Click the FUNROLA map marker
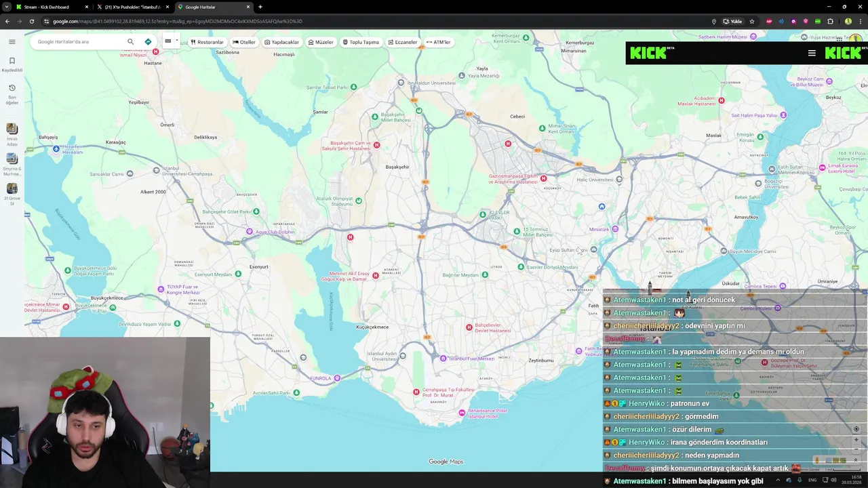Viewport: 868px width, 488px height. coord(337,378)
